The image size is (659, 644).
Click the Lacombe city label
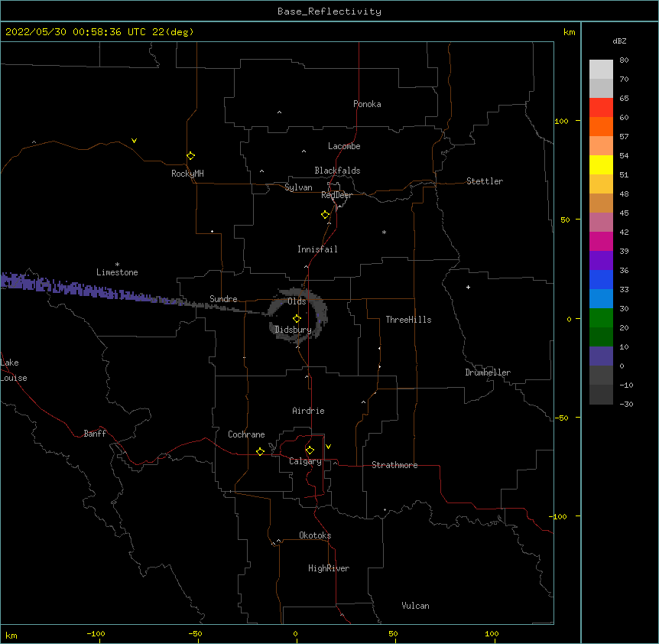(344, 146)
